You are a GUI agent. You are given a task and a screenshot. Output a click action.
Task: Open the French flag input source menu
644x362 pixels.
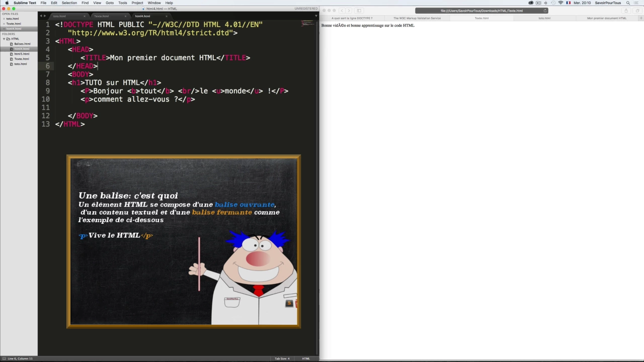coord(569,3)
